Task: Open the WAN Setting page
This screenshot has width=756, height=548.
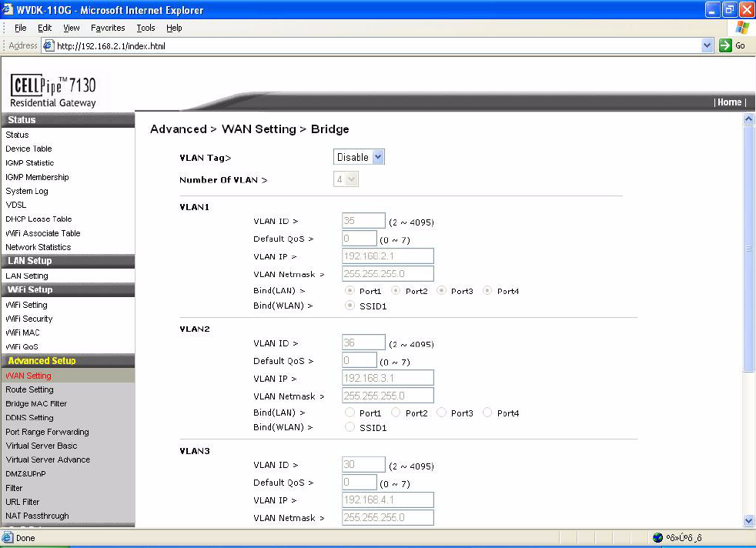Action: click(x=28, y=376)
